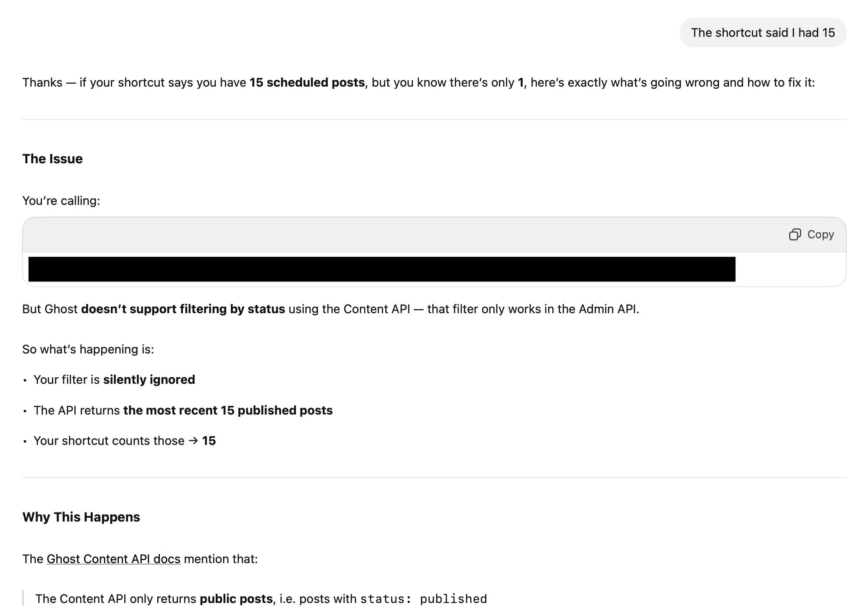
Task: Click the quote block's left vertical bar
Action: tap(23, 598)
